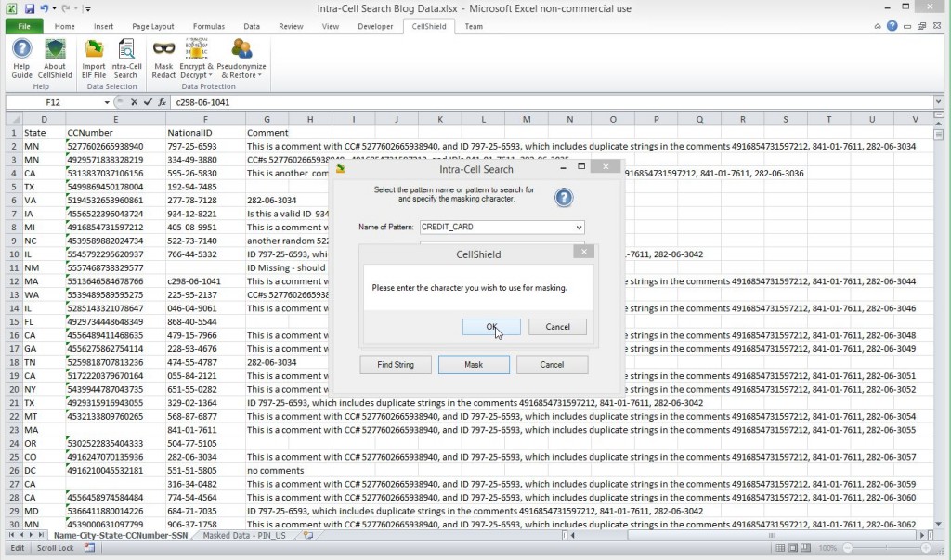Cancel the formula bar entry with X

[x=134, y=102]
